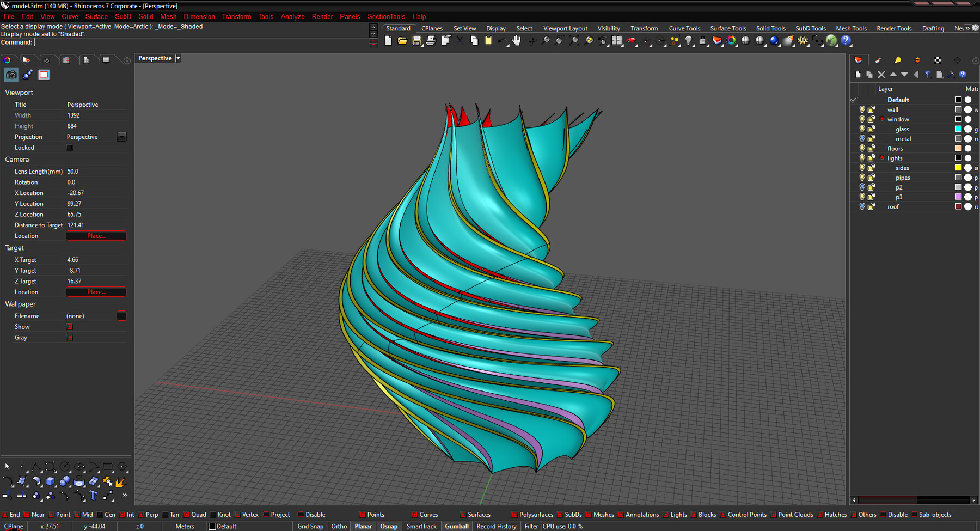Select the Pan hand tool
Image resolution: width=980 pixels, height=531 pixels.
point(516,41)
